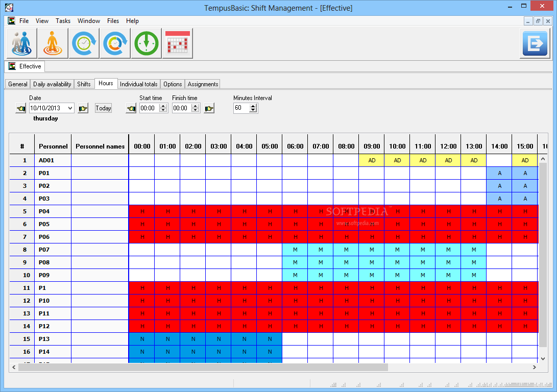
Task: Click the N cell at 00:00 for P13
Action: coord(142,339)
